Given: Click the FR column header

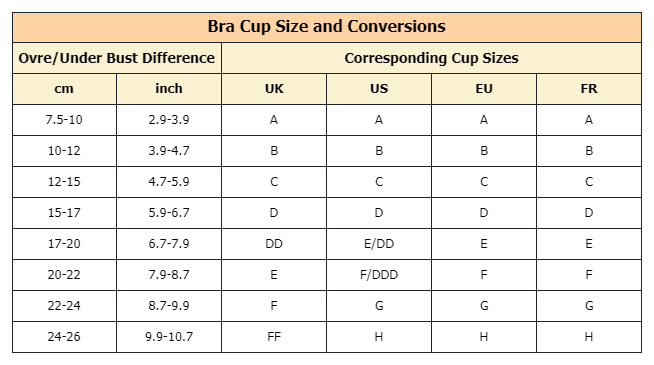Looking at the screenshot, I should point(589,88).
